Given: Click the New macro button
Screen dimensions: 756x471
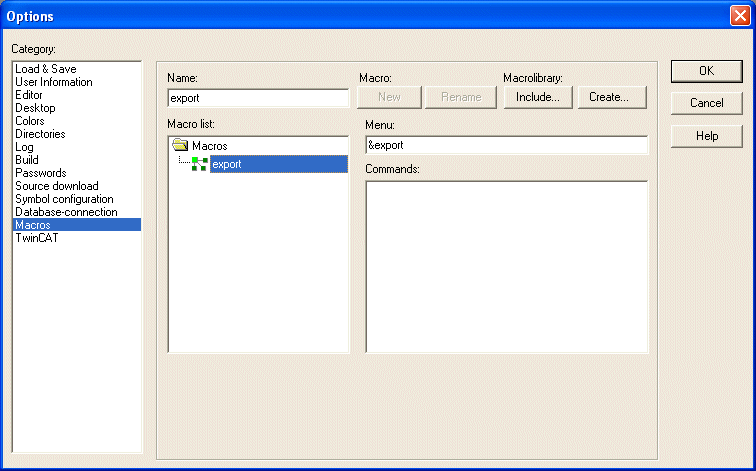Looking at the screenshot, I should tap(389, 97).
